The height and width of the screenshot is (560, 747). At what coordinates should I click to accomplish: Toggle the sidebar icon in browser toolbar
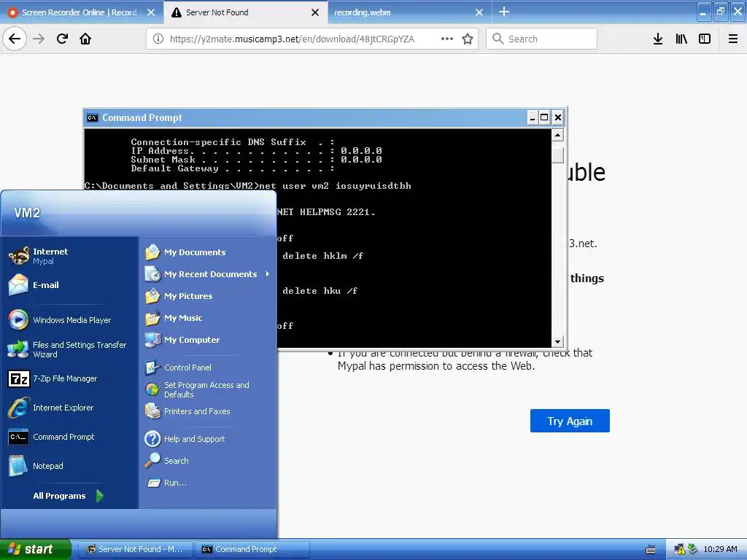(705, 39)
